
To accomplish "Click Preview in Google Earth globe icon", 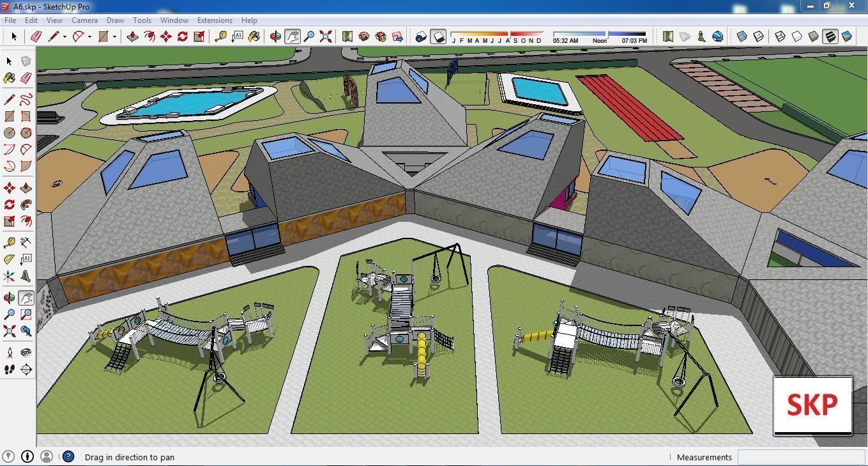I will tap(718, 36).
